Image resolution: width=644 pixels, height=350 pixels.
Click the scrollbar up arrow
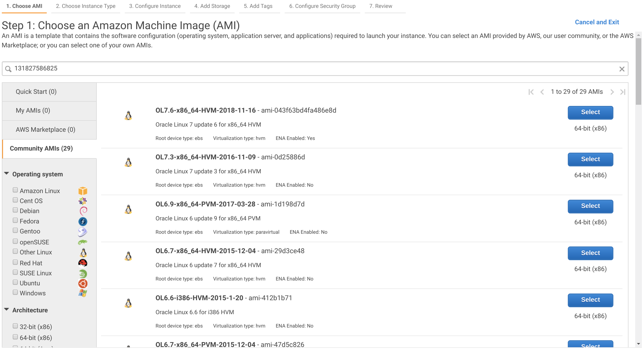pyautogui.click(x=639, y=35)
